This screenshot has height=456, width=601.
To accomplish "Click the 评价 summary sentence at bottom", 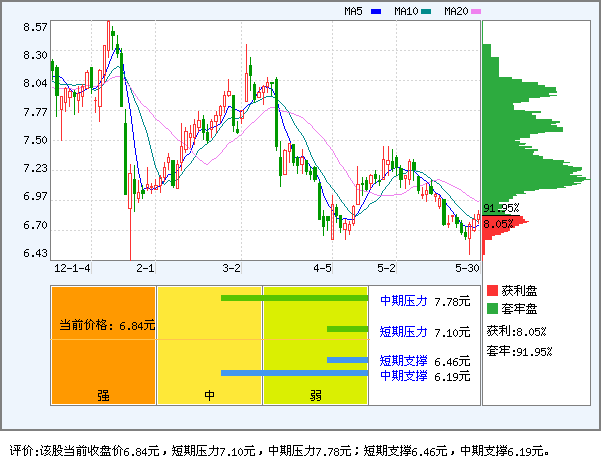I will [x=280, y=450].
